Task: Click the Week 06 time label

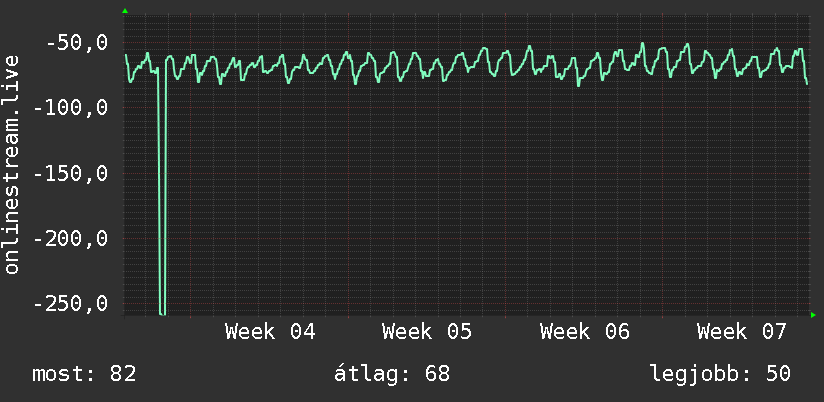Action: 585,332
